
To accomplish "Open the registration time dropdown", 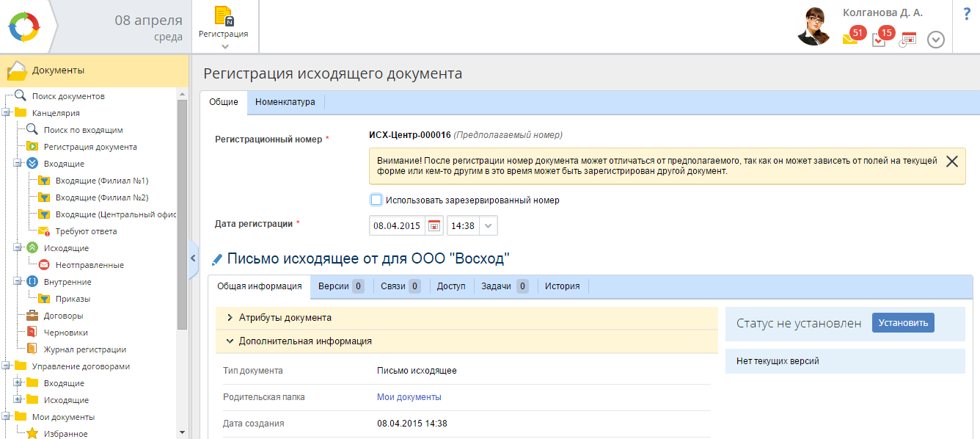I will pyautogui.click(x=489, y=225).
